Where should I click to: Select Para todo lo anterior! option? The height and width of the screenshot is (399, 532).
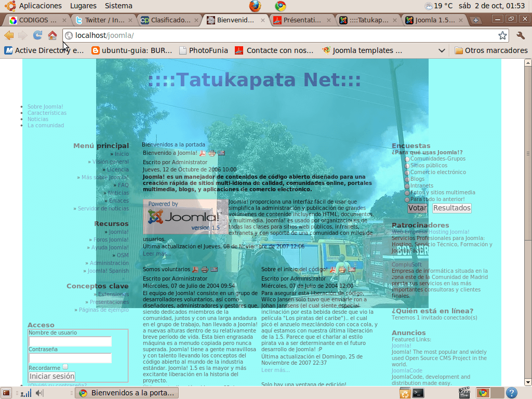(407, 200)
